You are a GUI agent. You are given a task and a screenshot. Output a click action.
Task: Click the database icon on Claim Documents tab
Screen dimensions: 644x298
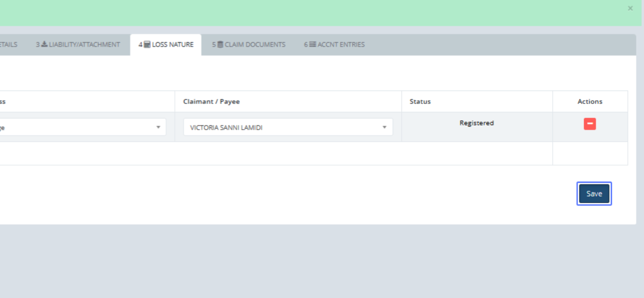click(x=220, y=45)
